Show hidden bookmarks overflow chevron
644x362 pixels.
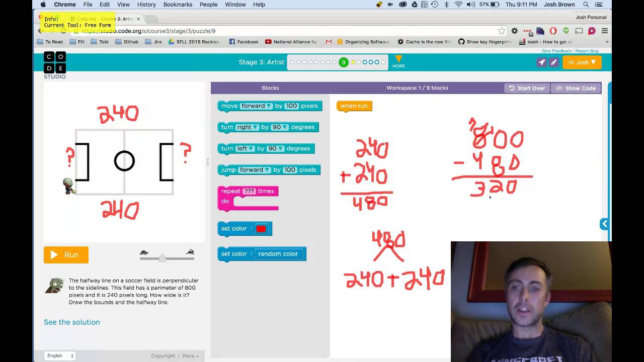click(607, 42)
